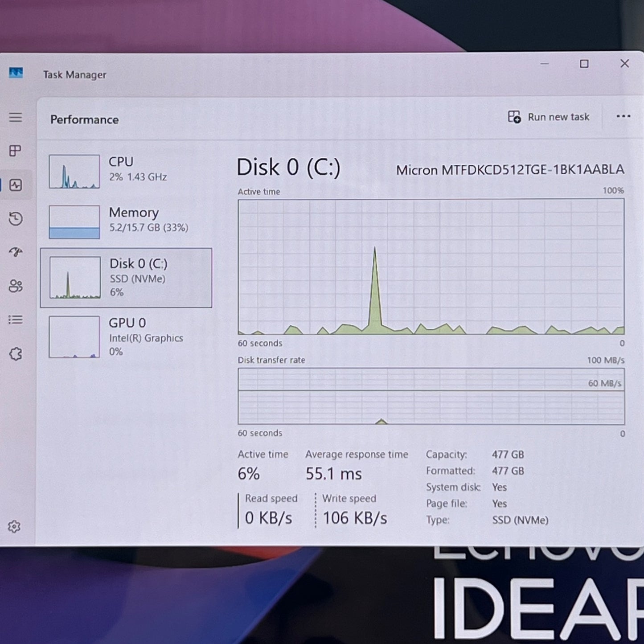Switch to the Users page icon
Screen dimensions: 644x644
(x=16, y=286)
